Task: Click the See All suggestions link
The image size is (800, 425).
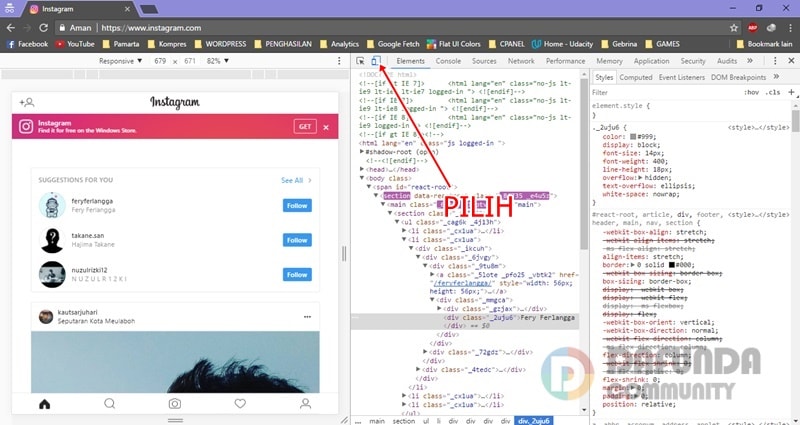Action: tap(295, 181)
